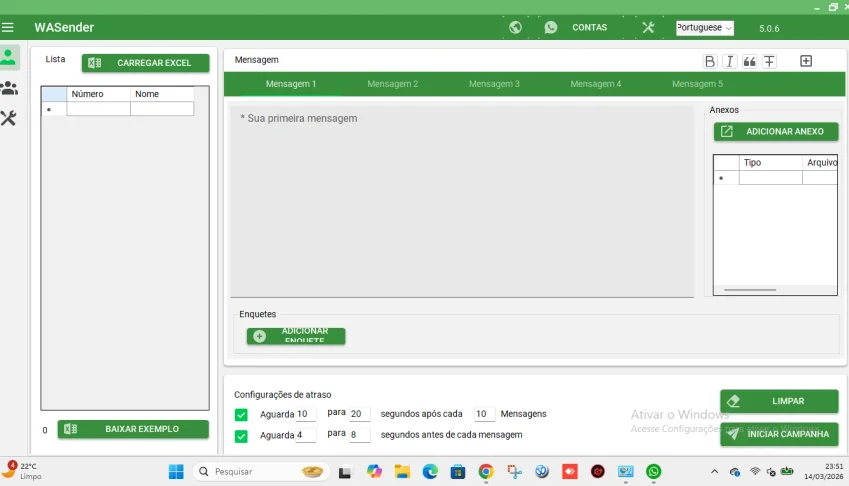Click the empty Tipo cell in attachments

pyautogui.click(x=770, y=178)
